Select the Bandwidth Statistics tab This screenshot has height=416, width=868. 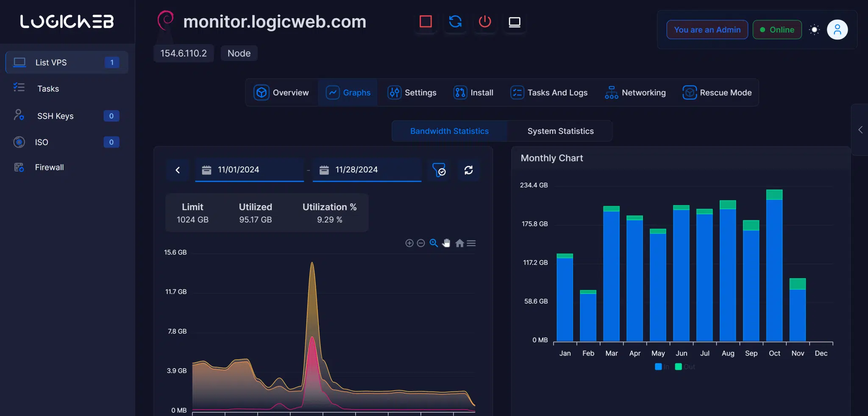449,131
